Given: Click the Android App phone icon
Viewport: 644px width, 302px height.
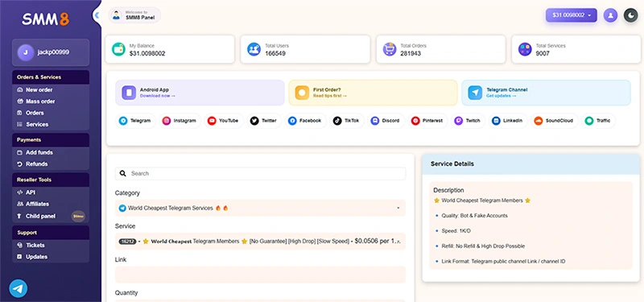Looking at the screenshot, I should point(129,93).
